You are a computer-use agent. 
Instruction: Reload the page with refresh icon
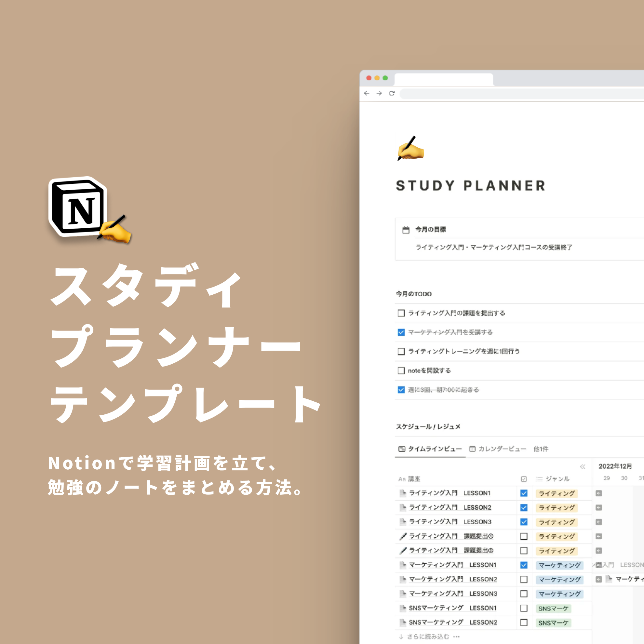[392, 93]
